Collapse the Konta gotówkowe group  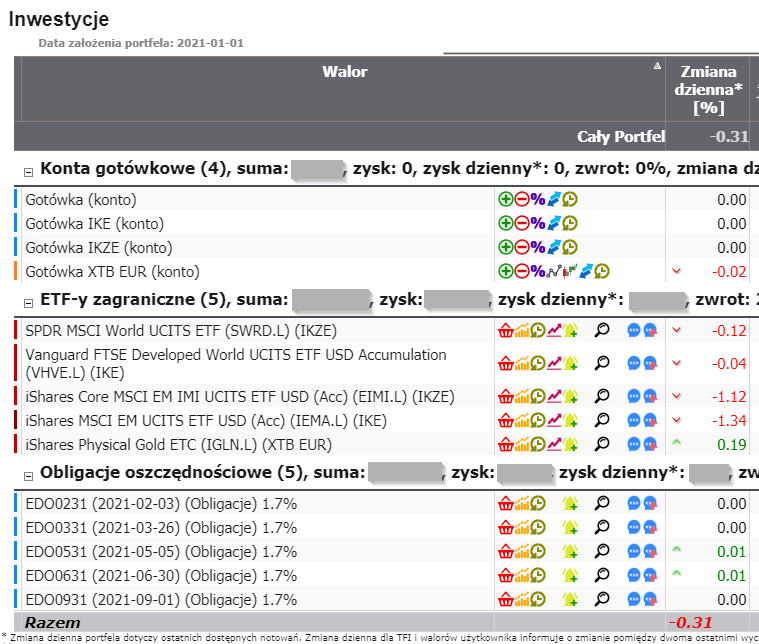pyautogui.click(x=29, y=172)
